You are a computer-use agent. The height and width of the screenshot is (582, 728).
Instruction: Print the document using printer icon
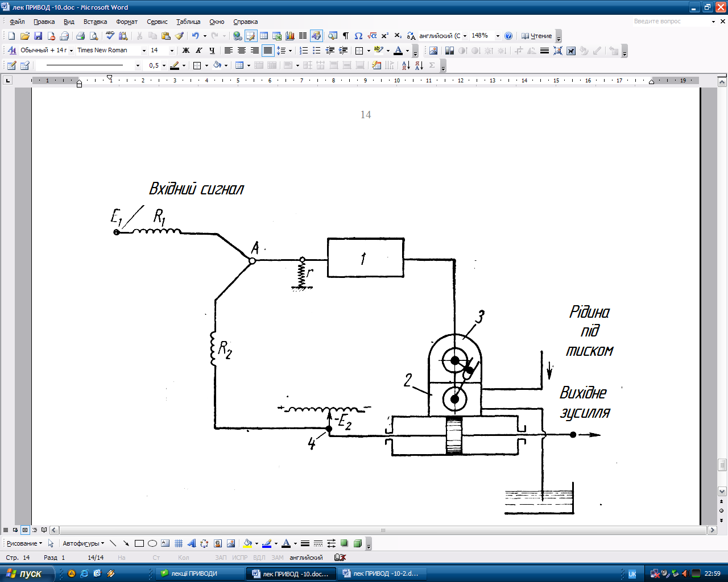click(x=80, y=36)
